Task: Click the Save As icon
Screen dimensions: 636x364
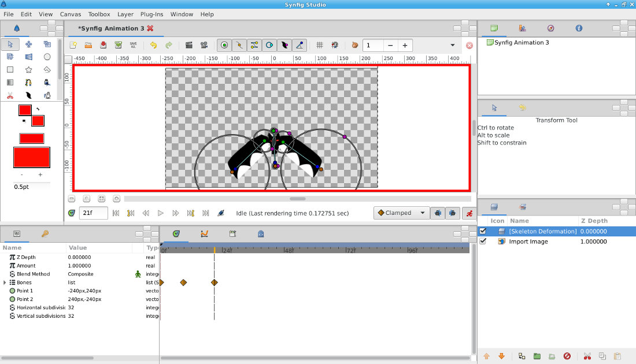Action: 118,46
